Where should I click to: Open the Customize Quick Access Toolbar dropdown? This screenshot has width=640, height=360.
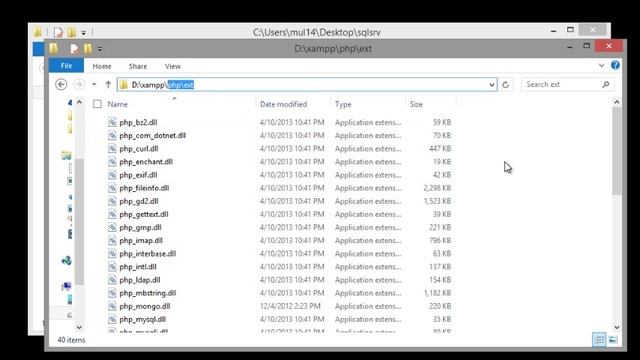[100, 49]
